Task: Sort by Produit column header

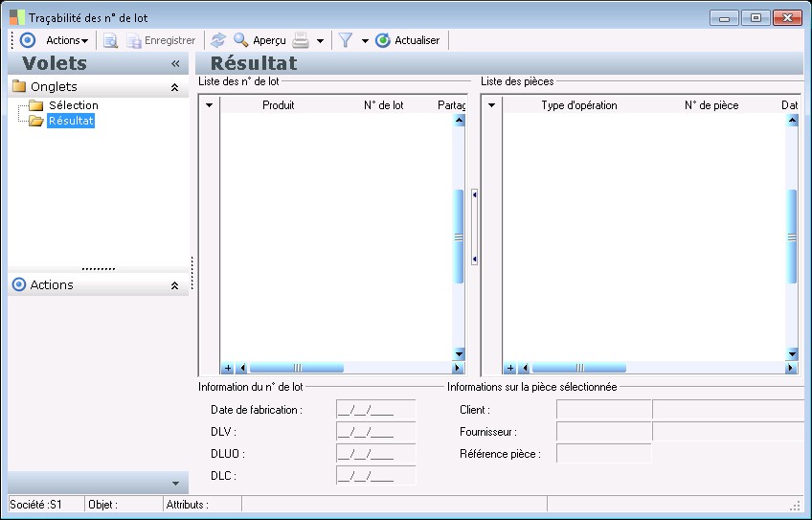Action: 278,105
